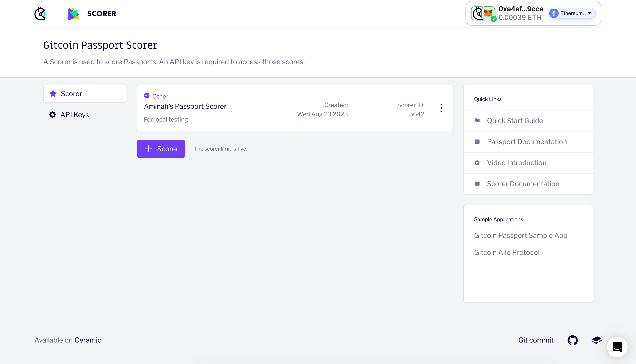Click the Sample Applications heading

(x=498, y=219)
